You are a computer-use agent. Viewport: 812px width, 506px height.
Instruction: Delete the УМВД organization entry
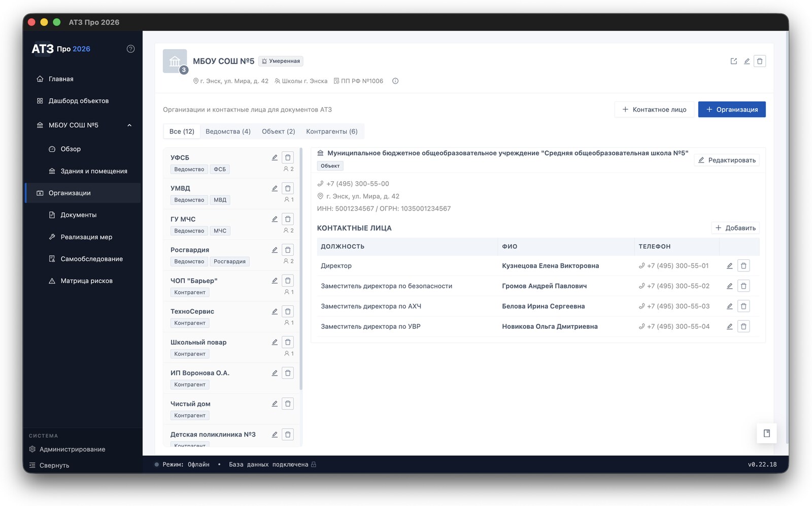288,188
